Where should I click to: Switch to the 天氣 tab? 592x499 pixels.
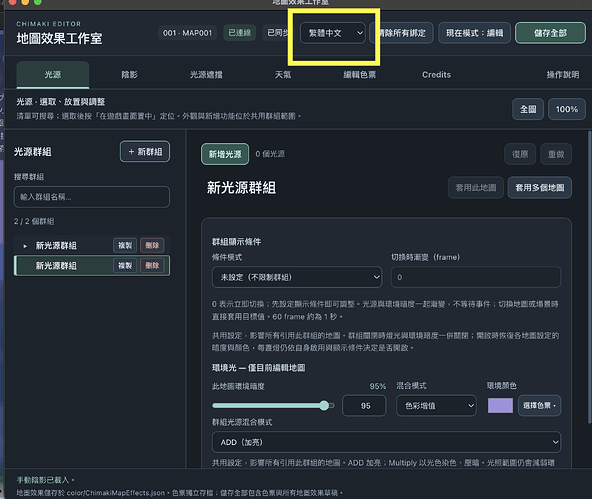[283, 75]
